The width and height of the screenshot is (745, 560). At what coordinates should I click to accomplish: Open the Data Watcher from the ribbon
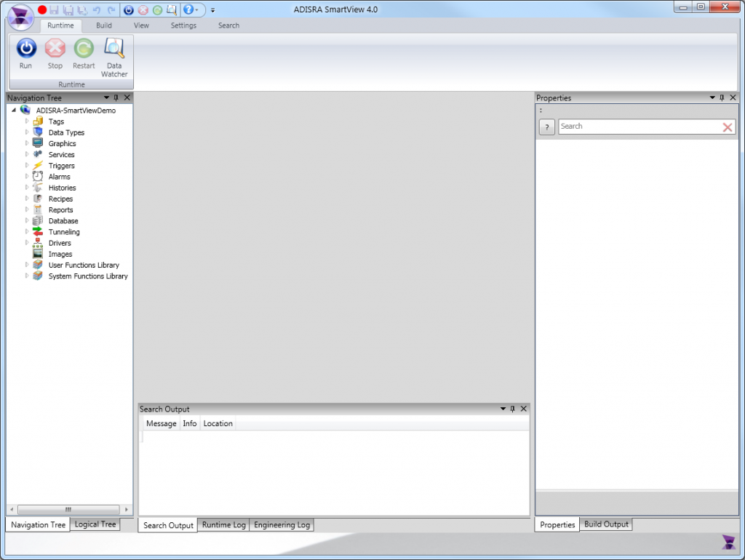[114, 57]
